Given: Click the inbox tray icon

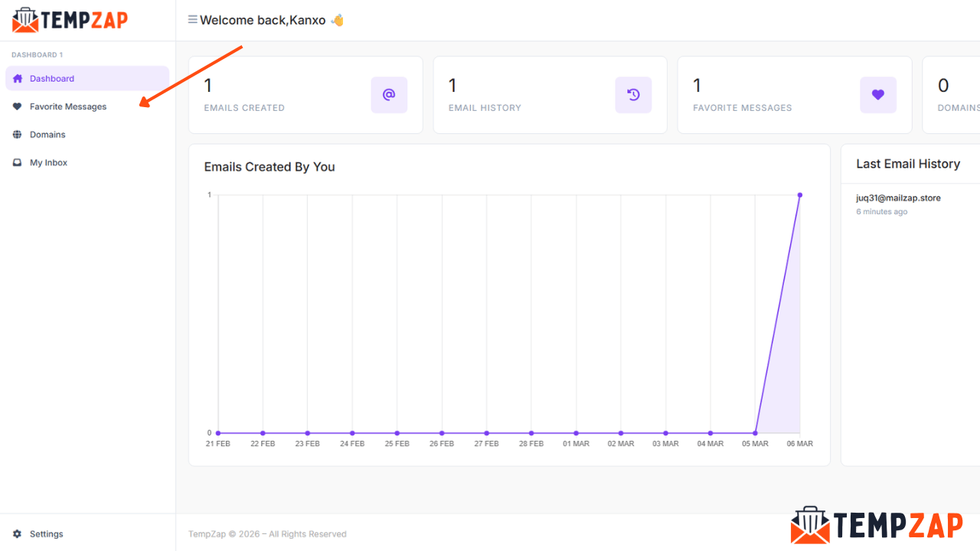Looking at the screenshot, I should tap(18, 163).
